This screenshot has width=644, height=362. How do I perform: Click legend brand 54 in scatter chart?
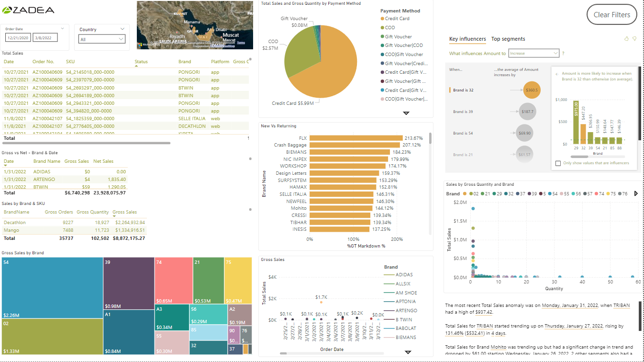point(553,194)
